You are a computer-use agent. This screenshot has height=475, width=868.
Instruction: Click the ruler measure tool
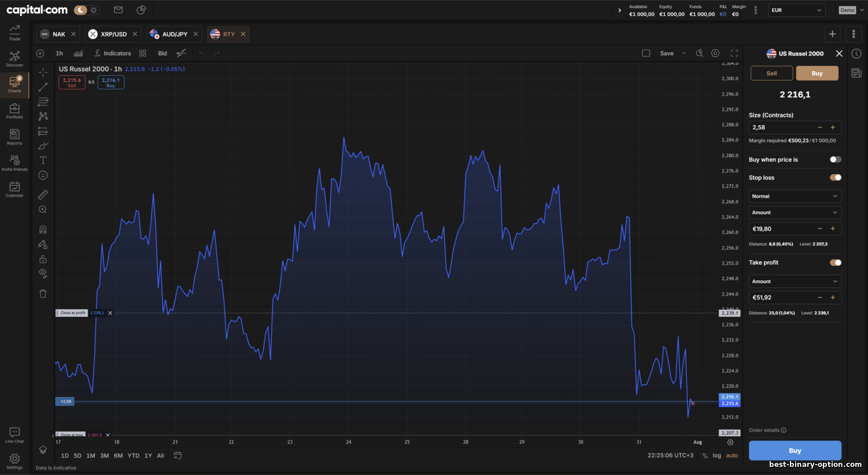[x=43, y=195]
